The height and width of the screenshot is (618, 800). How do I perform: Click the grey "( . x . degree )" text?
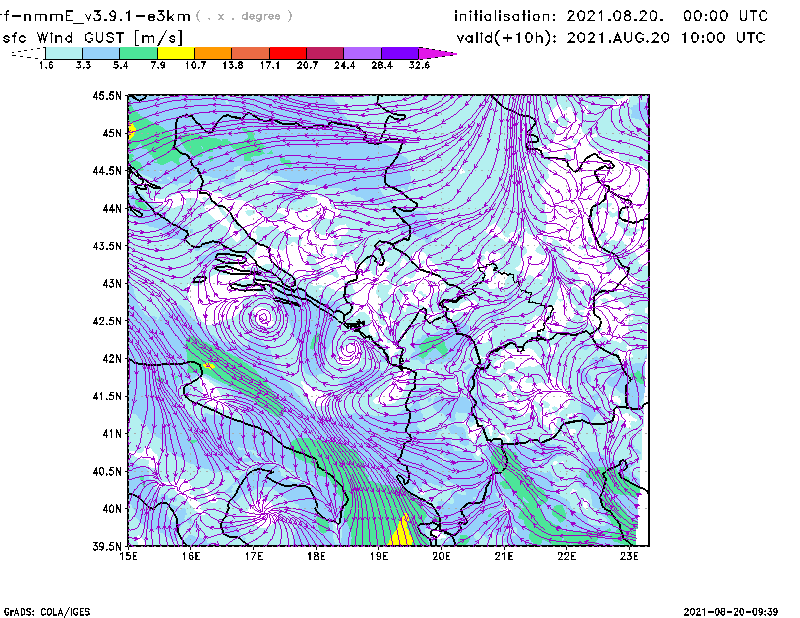point(244,16)
